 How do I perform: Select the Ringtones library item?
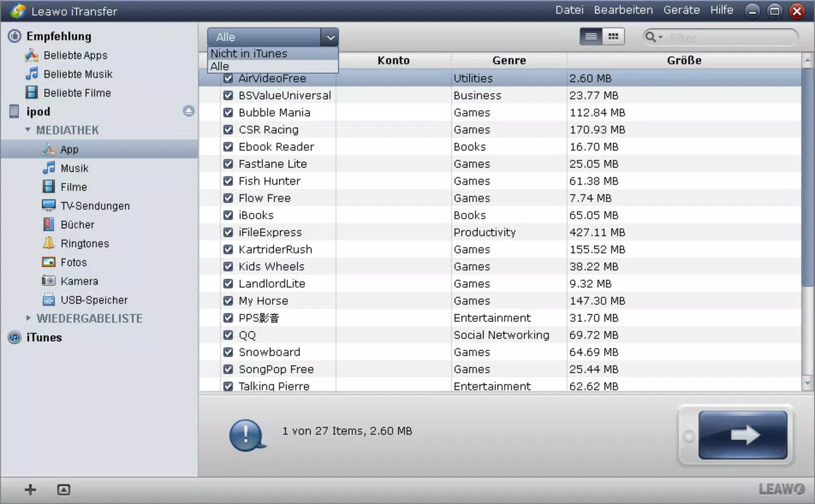tap(76, 244)
